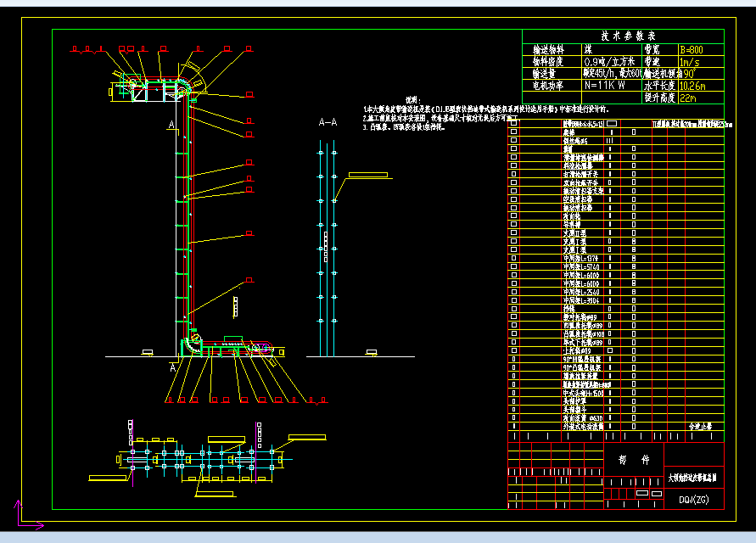Click the 22m lift height value
Screen dimensions: 756x543
click(688, 98)
